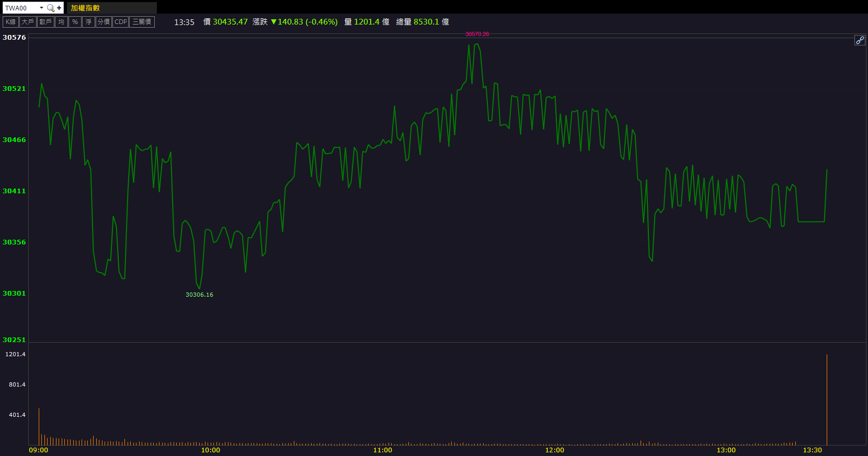The width and height of the screenshot is (868, 456).
Task: Click the 09:00 opening volume bar
Action: tap(39, 426)
